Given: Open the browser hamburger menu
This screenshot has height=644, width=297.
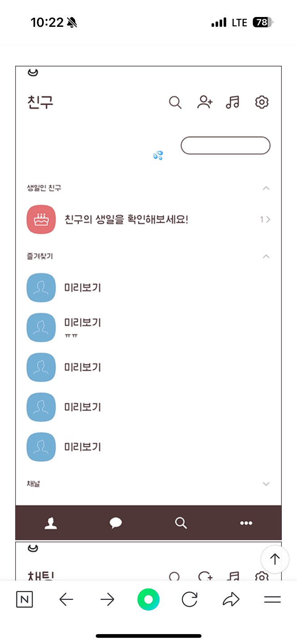Looking at the screenshot, I should click(x=272, y=600).
